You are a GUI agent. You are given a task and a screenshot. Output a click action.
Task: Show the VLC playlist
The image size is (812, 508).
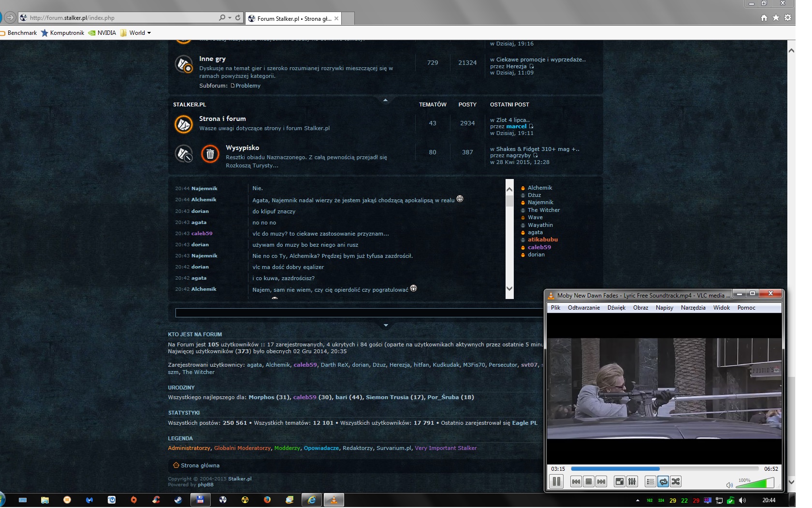point(650,481)
